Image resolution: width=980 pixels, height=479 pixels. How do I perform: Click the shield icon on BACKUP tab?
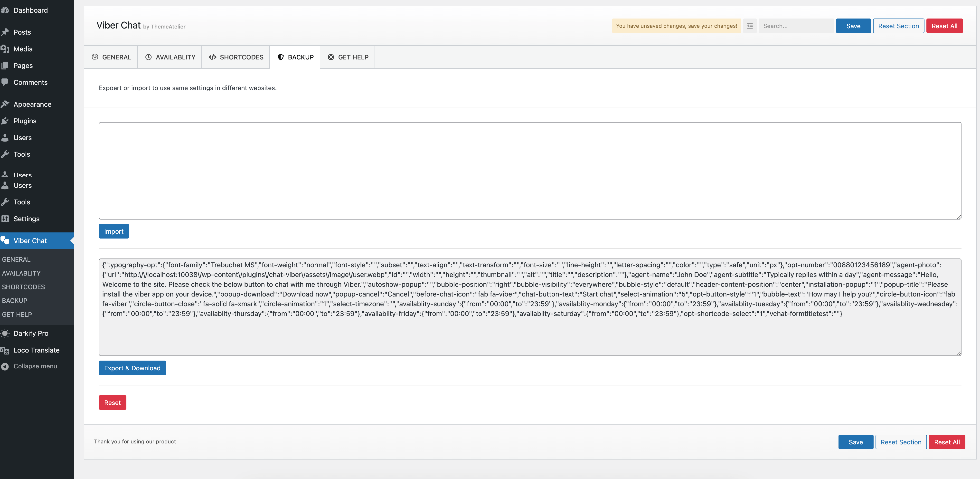click(x=281, y=57)
